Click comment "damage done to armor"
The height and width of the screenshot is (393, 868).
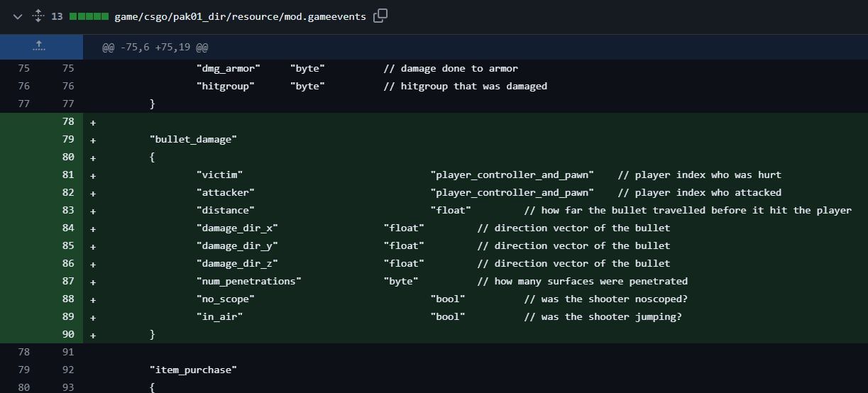pos(451,68)
